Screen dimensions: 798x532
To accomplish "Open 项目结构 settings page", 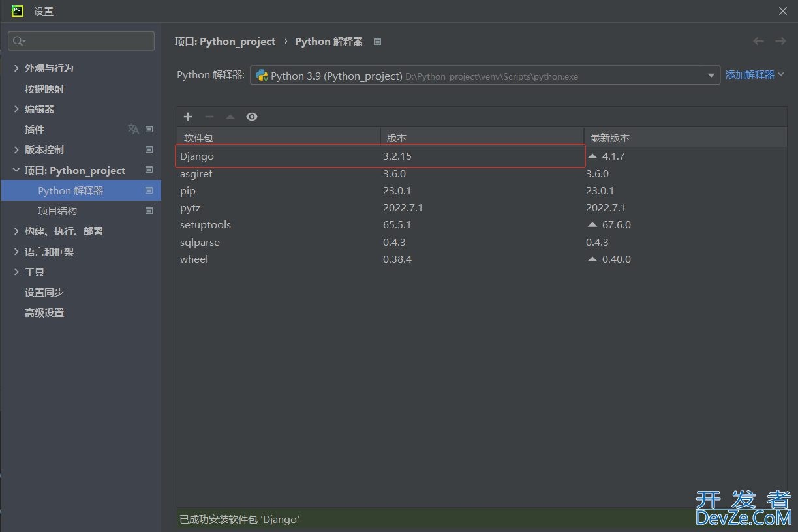I will click(57, 211).
